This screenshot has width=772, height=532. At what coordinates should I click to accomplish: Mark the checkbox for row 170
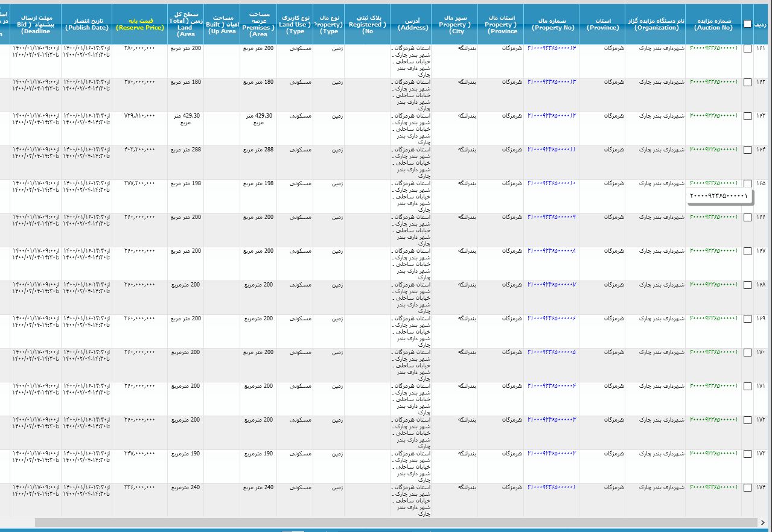(x=747, y=353)
